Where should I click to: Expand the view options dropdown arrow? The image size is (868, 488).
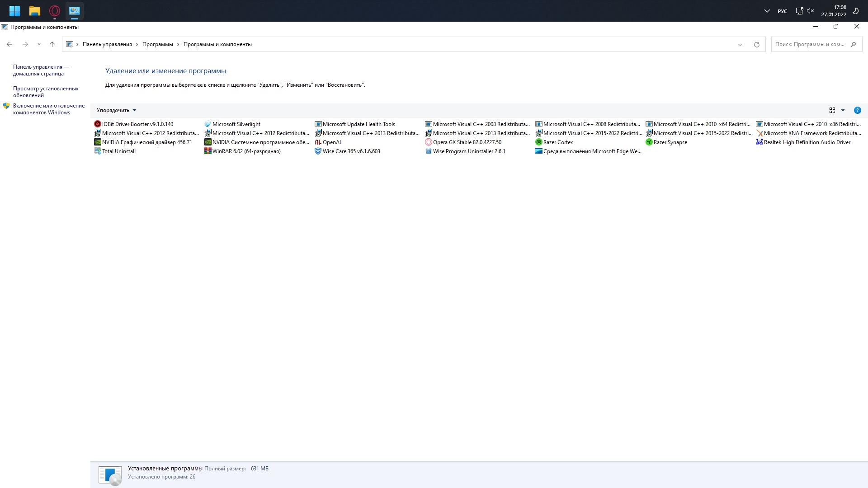click(843, 110)
